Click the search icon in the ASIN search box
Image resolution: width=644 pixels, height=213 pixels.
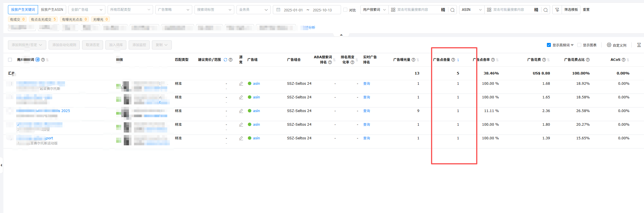pos(545,10)
